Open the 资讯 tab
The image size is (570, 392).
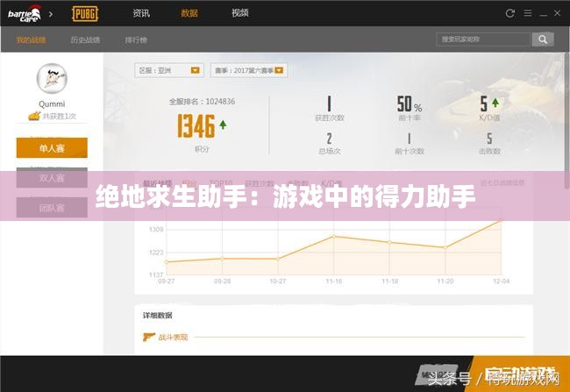pyautogui.click(x=141, y=13)
